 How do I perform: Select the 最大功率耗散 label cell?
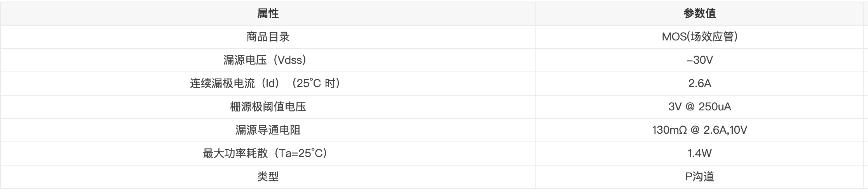pyautogui.click(x=268, y=154)
